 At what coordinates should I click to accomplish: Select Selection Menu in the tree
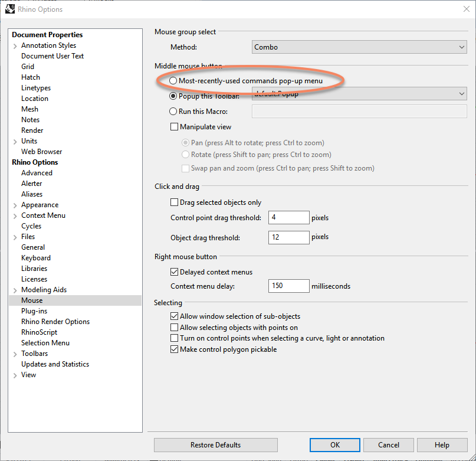pyautogui.click(x=45, y=343)
